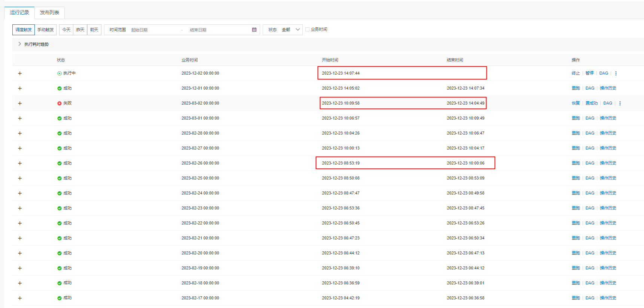Select end time 2023-12-23 10:00:06
The width and height of the screenshot is (644, 308).
466,163
